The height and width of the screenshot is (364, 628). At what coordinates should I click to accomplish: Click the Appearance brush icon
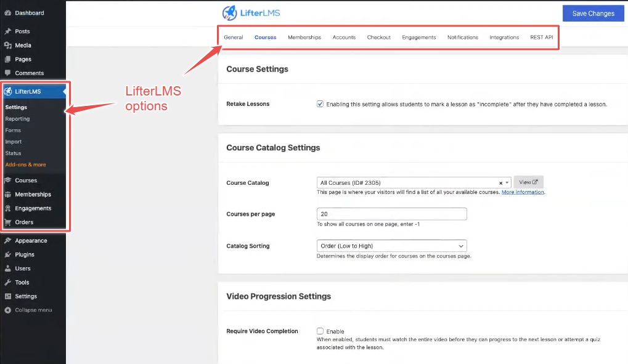click(x=7, y=241)
